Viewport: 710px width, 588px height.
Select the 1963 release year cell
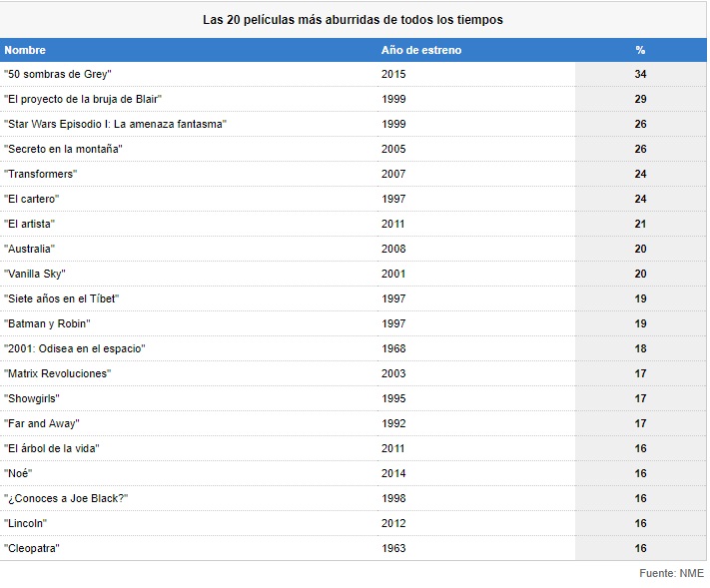(393, 548)
